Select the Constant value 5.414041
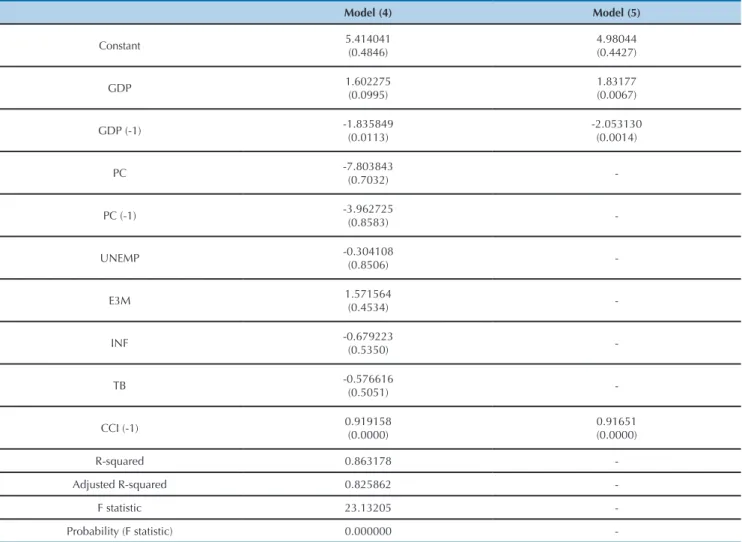Image resolution: width=742 pixels, height=542 pixels. (x=368, y=39)
